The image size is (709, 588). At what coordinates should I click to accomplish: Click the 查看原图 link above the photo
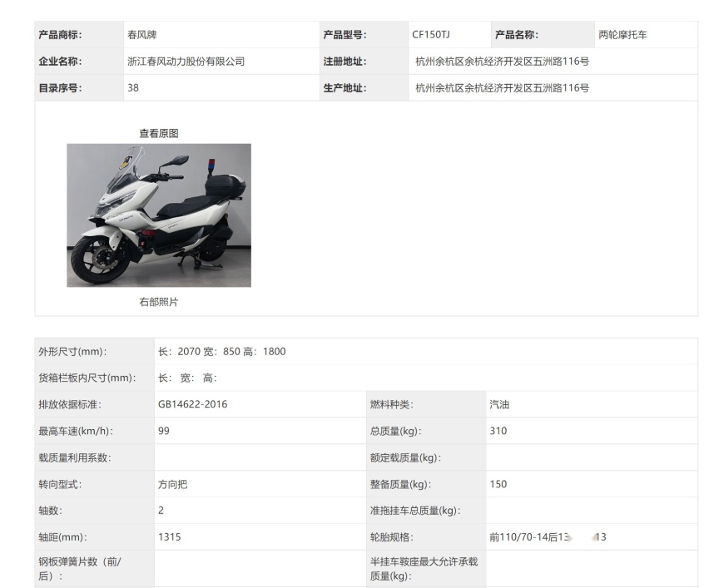(x=159, y=133)
